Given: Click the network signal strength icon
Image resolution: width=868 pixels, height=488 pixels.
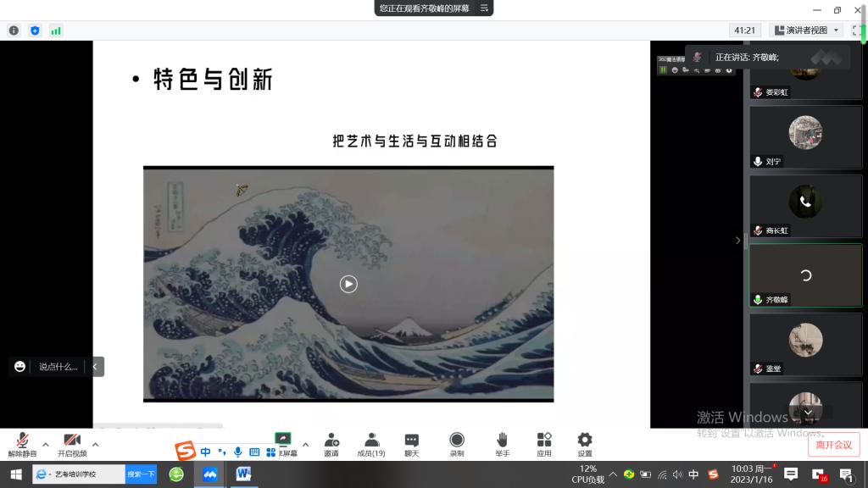Looking at the screenshot, I should (x=56, y=30).
